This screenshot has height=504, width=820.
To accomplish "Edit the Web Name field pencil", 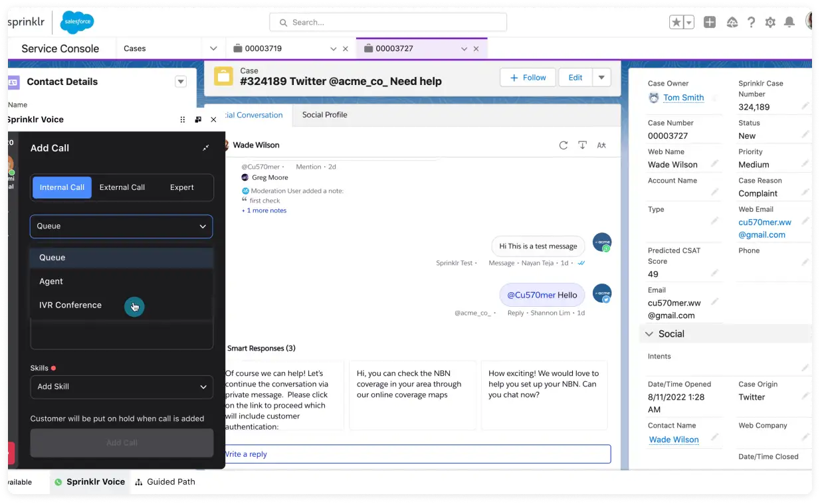I will (714, 164).
